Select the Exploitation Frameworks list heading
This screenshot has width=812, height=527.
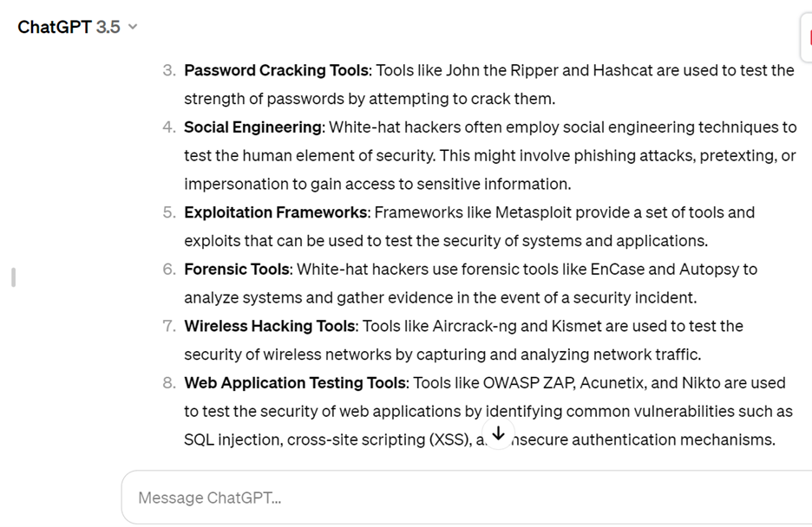pyautogui.click(x=273, y=212)
